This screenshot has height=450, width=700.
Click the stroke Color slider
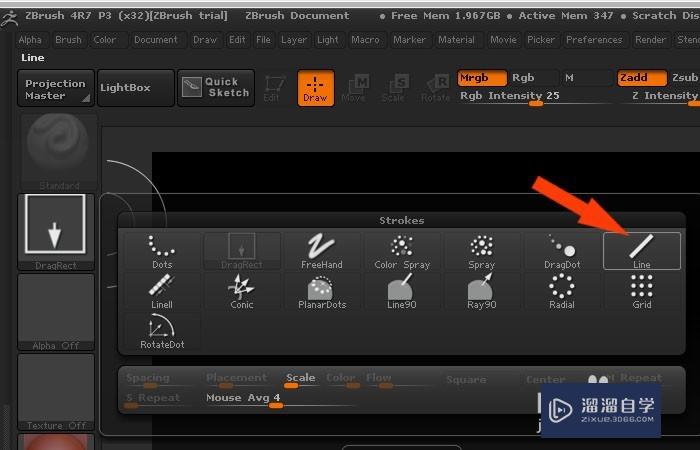342,379
